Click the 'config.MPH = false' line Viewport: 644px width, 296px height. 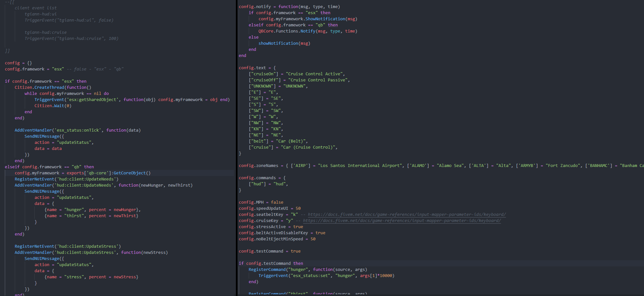pos(261,202)
